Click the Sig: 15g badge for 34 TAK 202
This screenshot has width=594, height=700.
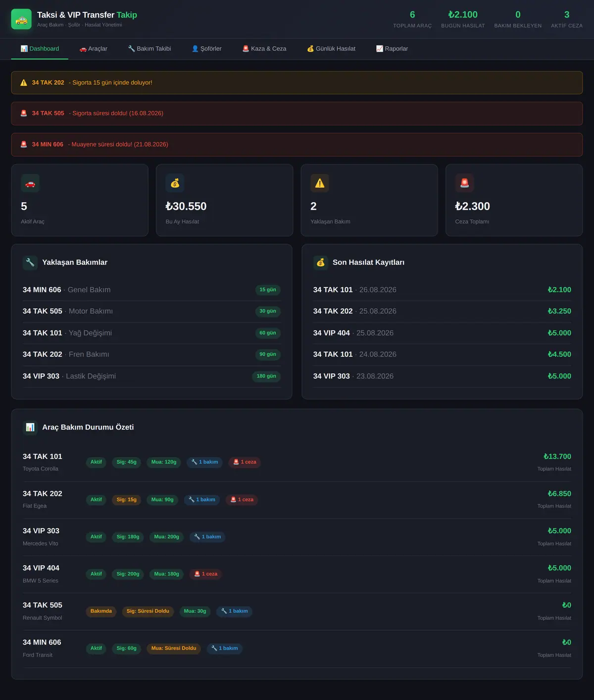click(126, 500)
